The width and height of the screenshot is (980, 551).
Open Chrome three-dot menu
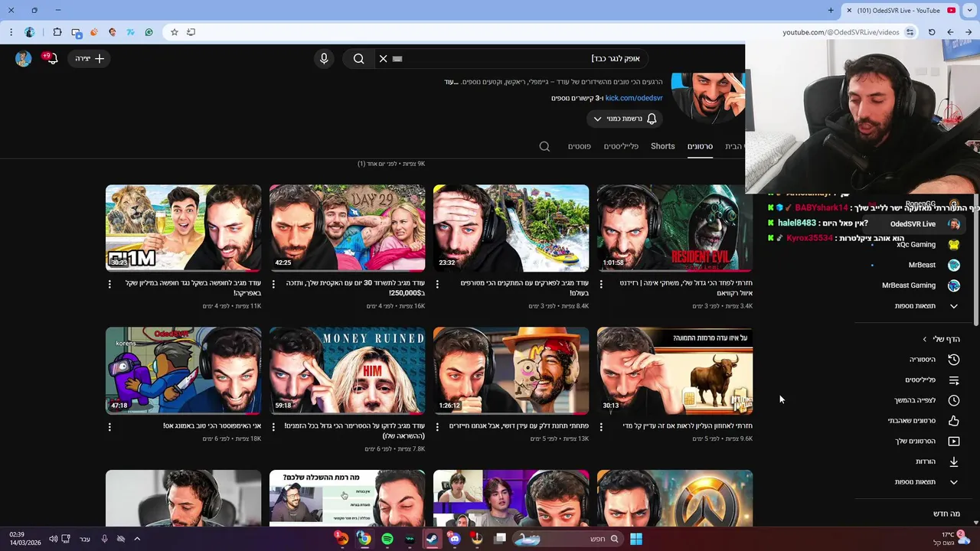pos(11,32)
